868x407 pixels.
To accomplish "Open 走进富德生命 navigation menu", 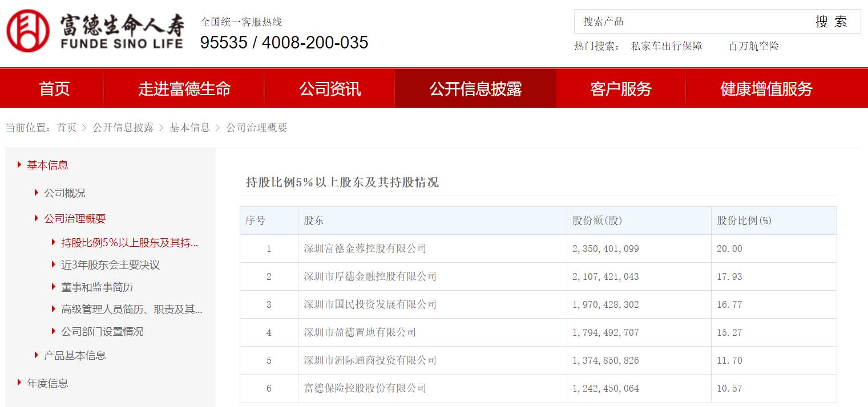I will coord(184,88).
